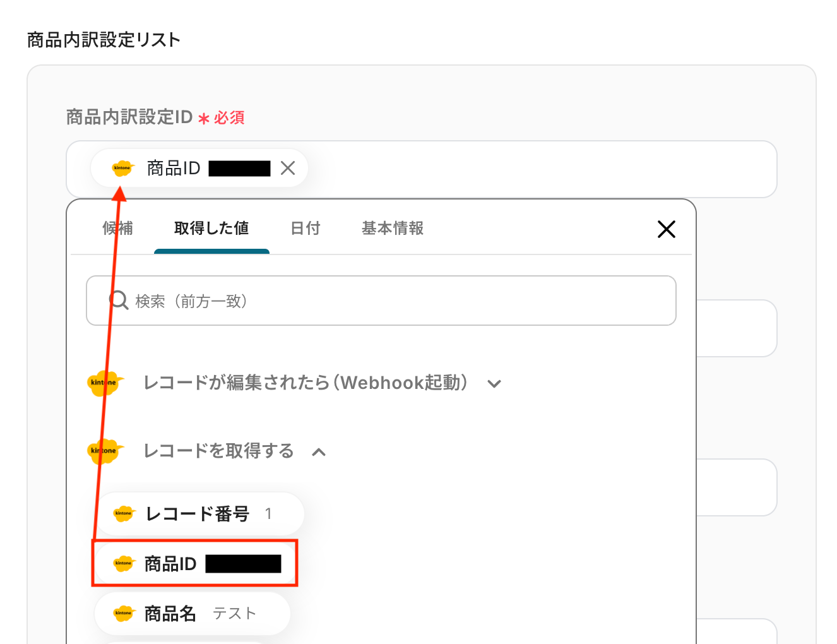Pick the 商品名 テスト value chip
The height and width of the screenshot is (644, 837).
coord(193,613)
